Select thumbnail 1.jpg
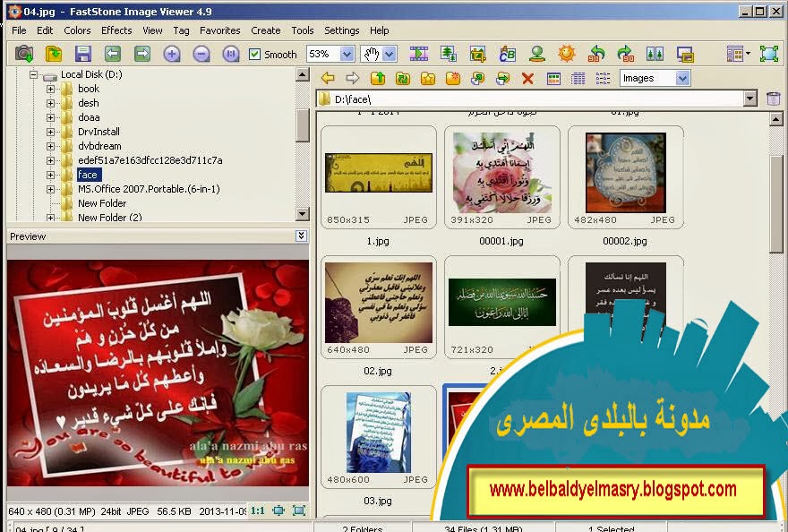788x532 pixels. tap(379, 177)
